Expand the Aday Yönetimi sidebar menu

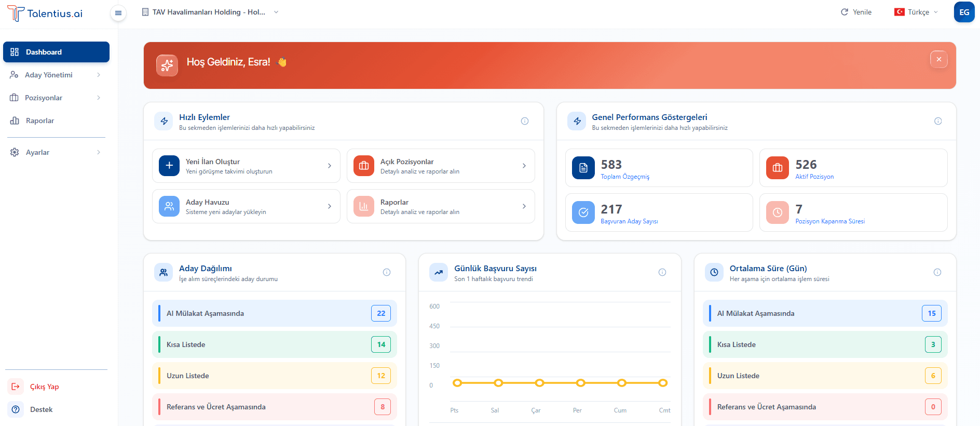[x=56, y=75]
